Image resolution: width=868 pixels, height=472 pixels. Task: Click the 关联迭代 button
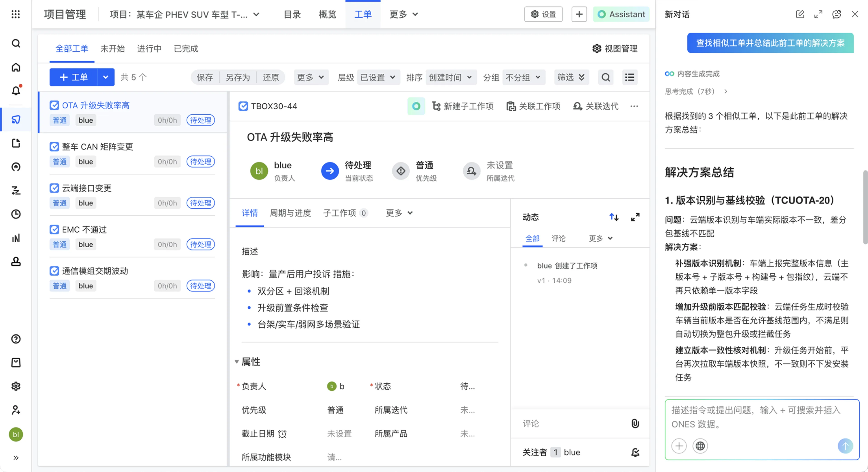point(596,106)
